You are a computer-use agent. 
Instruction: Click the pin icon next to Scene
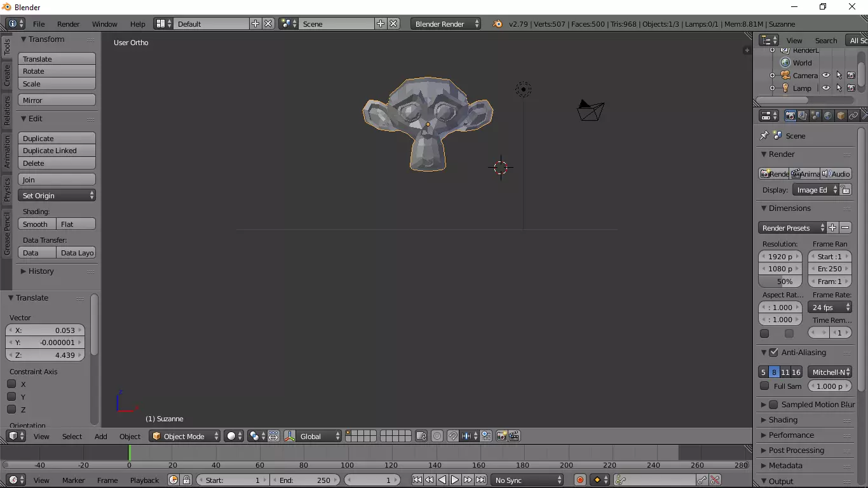tap(764, 135)
